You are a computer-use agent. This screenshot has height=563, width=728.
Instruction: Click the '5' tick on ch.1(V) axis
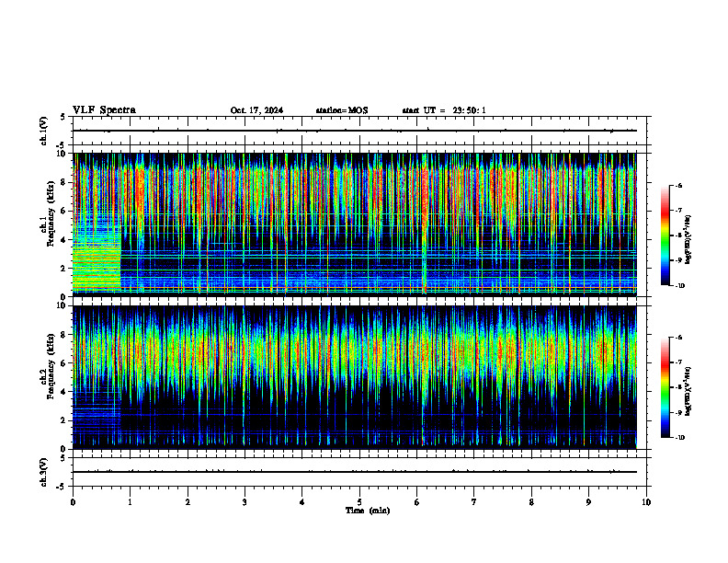(x=63, y=117)
